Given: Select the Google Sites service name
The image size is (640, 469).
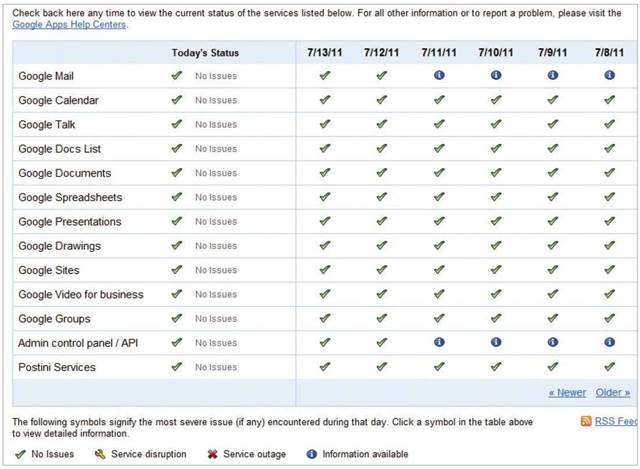Looking at the screenshot, I should (x=49, y=270).
